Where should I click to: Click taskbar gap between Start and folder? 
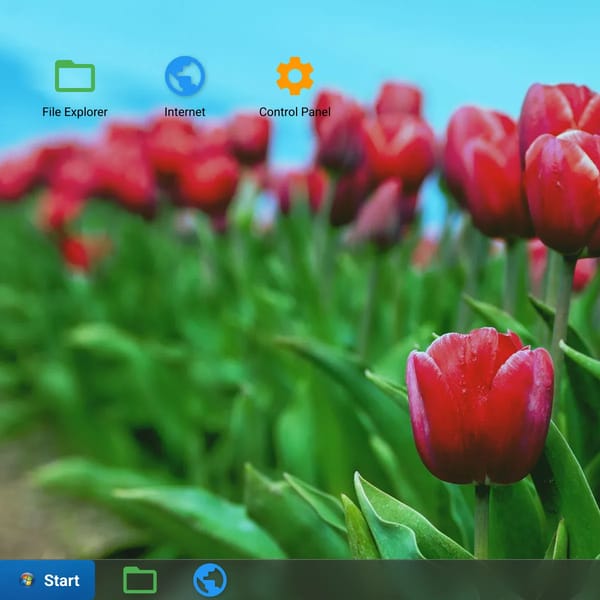point(109,580)
